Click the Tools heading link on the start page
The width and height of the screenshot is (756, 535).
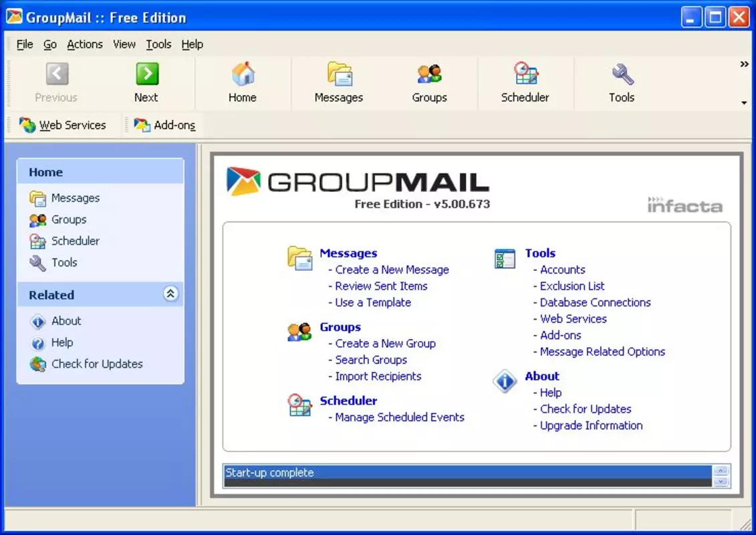[x=541, y=253]
